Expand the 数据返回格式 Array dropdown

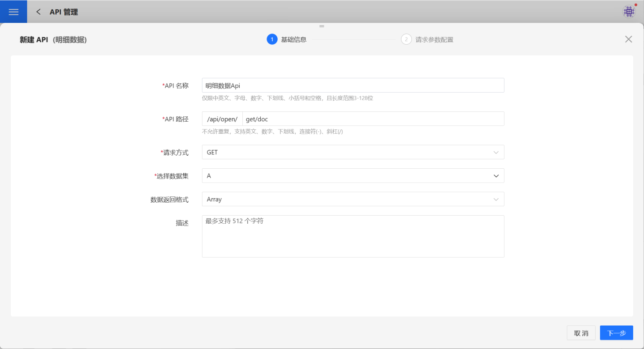pyautogui.click(x=352, y=199)
